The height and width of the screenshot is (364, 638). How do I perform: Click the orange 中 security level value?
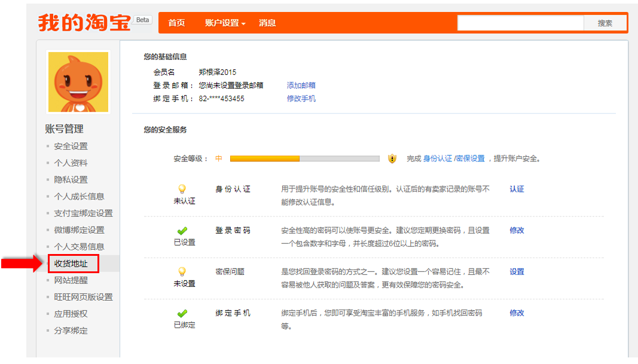219,158
